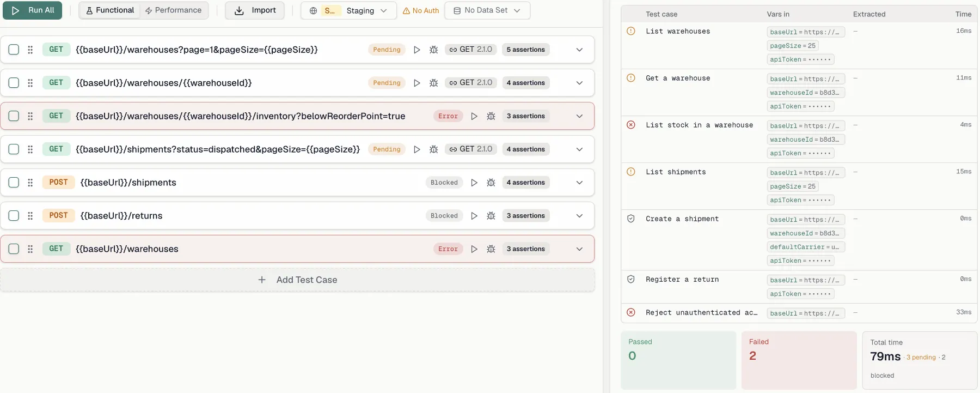Grab the drag handle of the POST shipments row
Image resolution: width=980 pixels, height=393 pixels.
[30, 183]
